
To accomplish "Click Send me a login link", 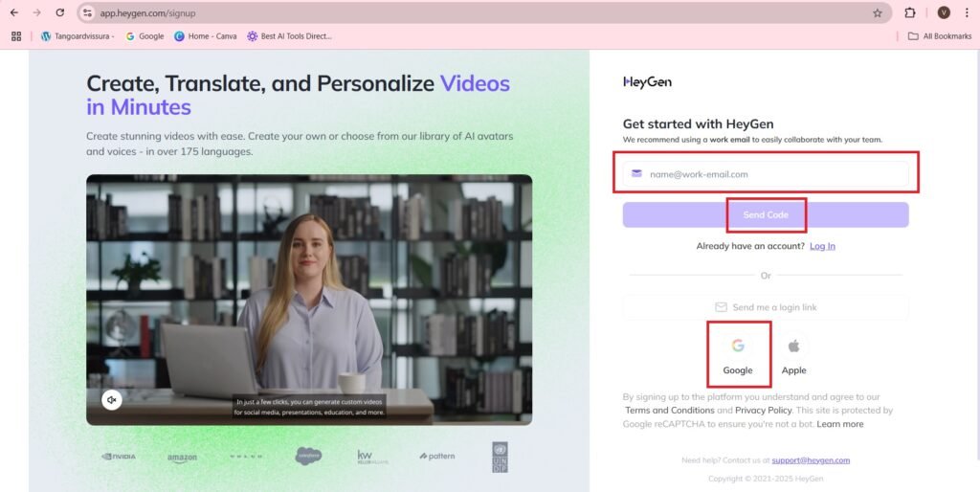I will [x=766, y=307].
